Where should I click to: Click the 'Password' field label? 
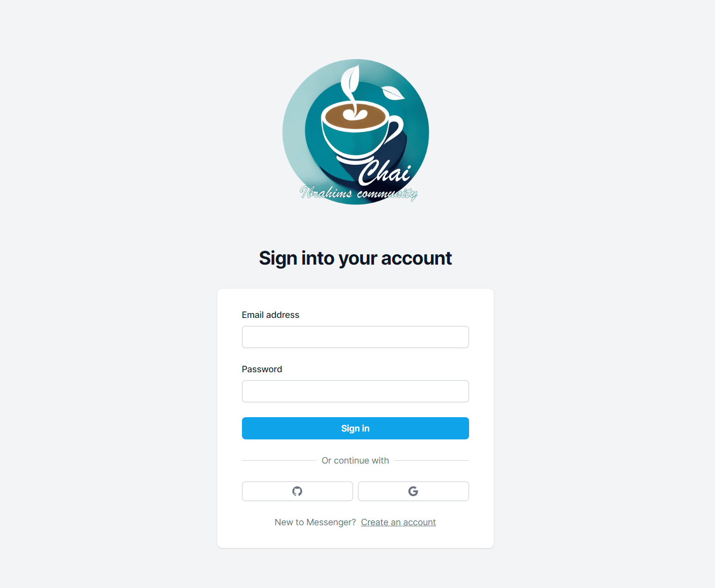[x=262, y=369]
